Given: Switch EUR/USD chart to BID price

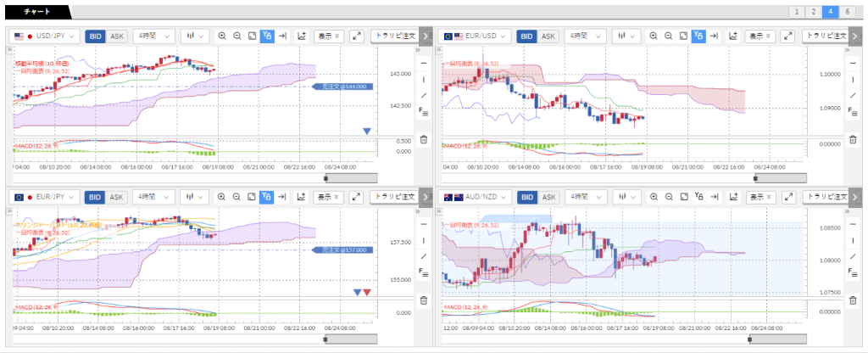Looking at the screenshot, I should click(x=526, y=36).
